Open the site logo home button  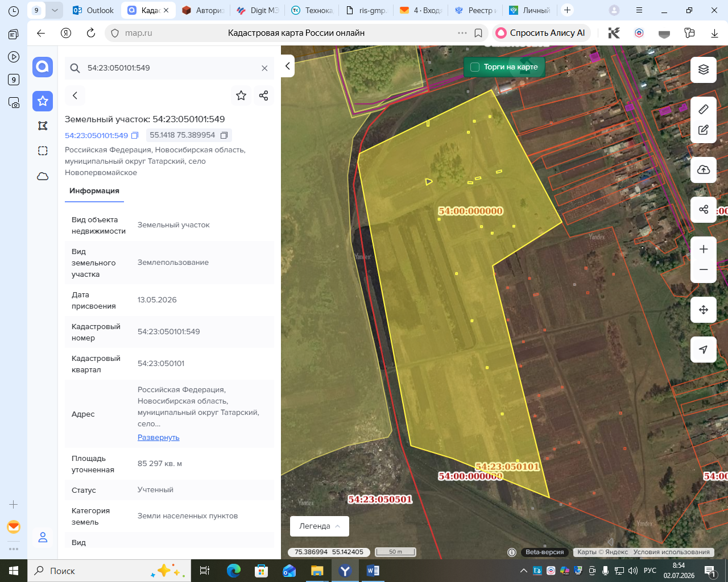(43, 67)
